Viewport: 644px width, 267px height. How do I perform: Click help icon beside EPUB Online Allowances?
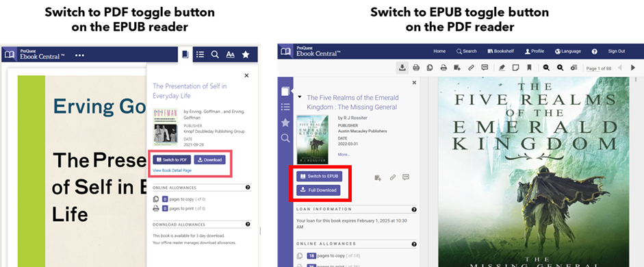(248, 188)
